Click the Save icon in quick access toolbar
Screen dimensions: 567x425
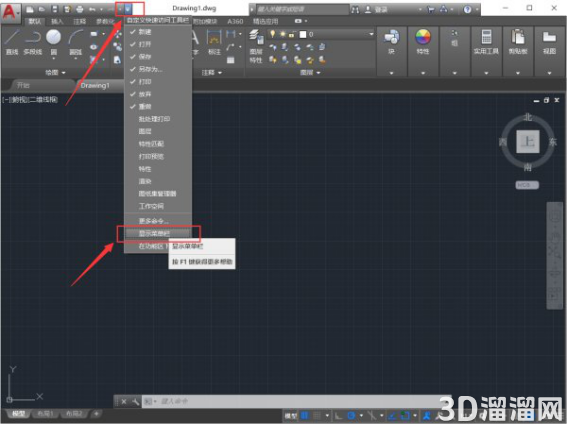pos(55,9)
